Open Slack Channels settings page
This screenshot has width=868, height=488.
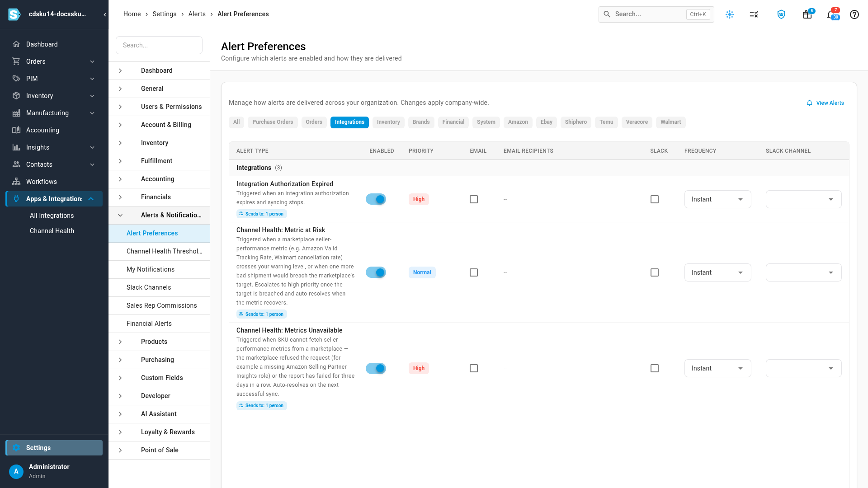[159, 287]
